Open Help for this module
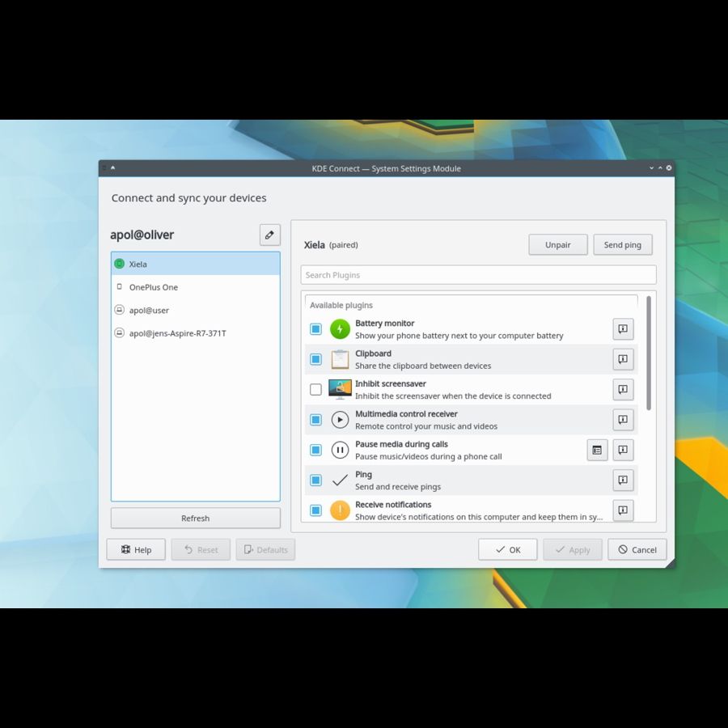Viewport: 728px width, 728px height. click(x=136, y=550)
